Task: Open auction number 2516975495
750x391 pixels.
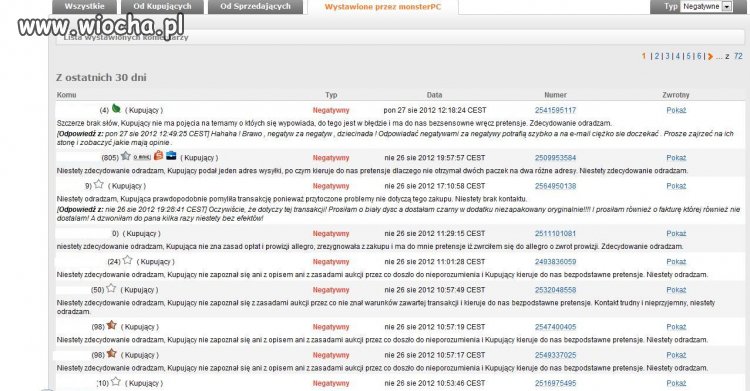Action: pos(555,383)
